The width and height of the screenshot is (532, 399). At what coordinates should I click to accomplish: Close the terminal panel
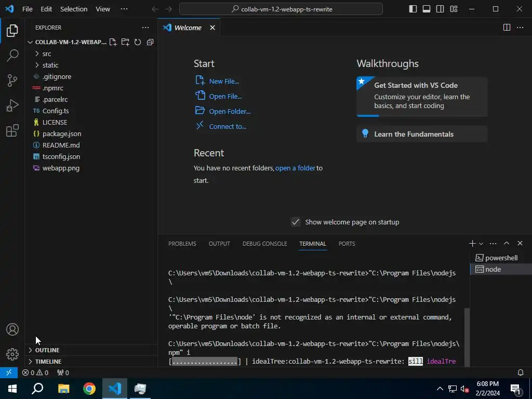click(520, 243)
